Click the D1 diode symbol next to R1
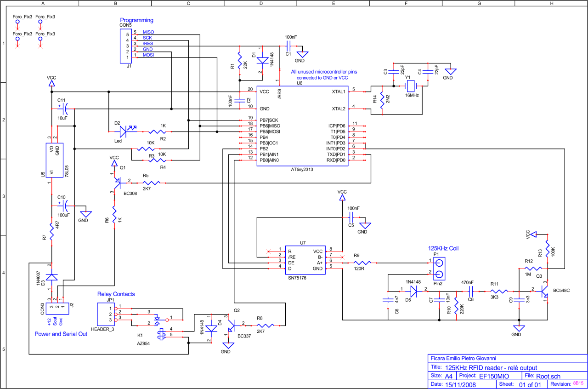This screenshot has height=389, width=588. [x=262, y=60]
